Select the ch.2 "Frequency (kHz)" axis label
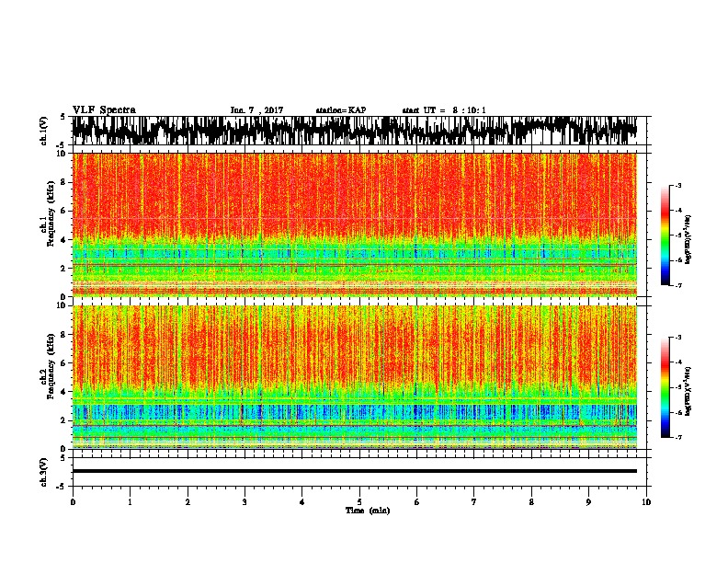728x563 pixels. coord(51,366)
